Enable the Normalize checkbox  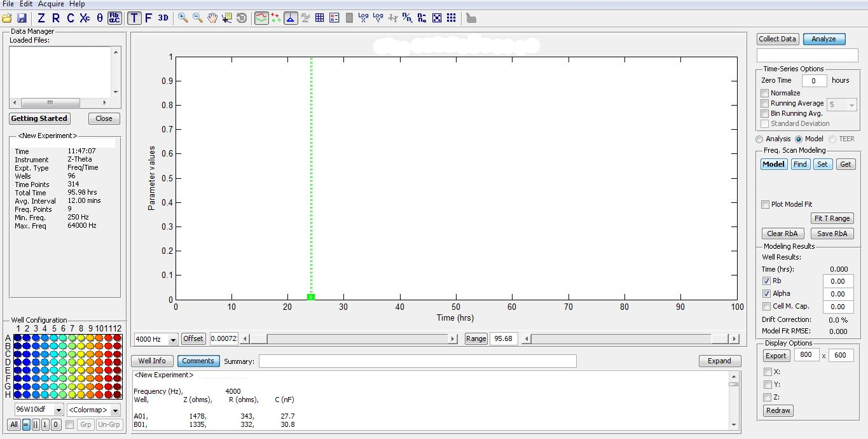tap(765, 93)
